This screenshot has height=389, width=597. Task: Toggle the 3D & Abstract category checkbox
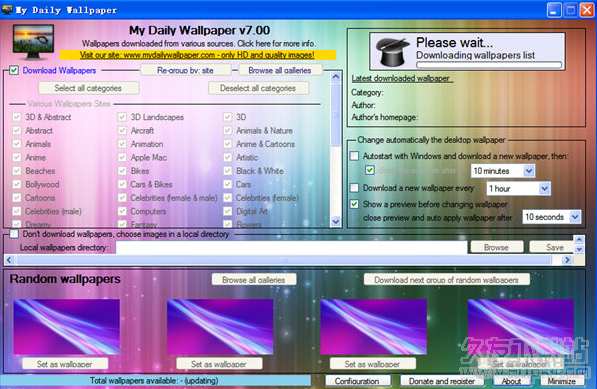pyautogui.click(x=17, y=117)
